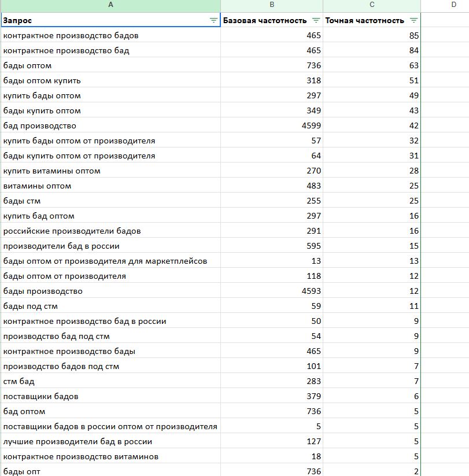Select cell бады стм

click(110, 201)
